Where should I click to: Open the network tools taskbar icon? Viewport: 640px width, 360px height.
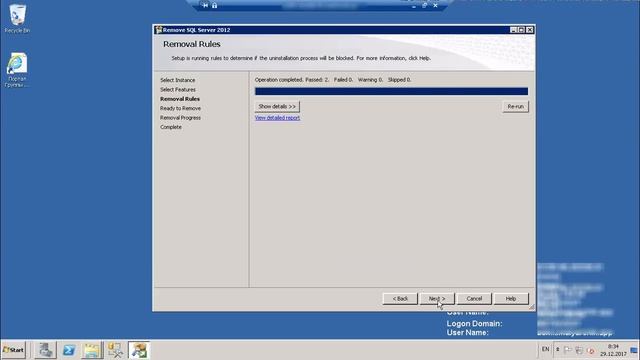(x=116, y=350)
